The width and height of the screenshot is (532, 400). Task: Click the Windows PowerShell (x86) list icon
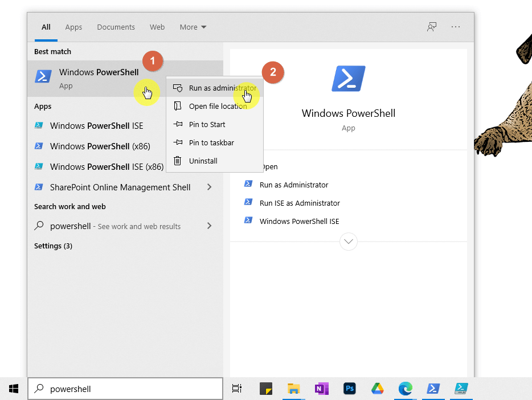[x=39, y=146]
